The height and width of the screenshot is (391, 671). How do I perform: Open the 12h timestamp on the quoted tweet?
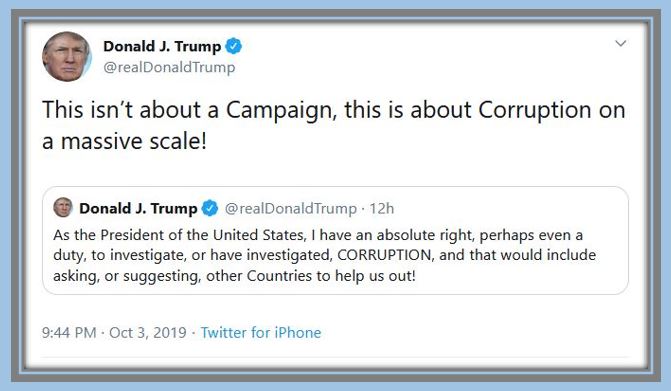382,208
